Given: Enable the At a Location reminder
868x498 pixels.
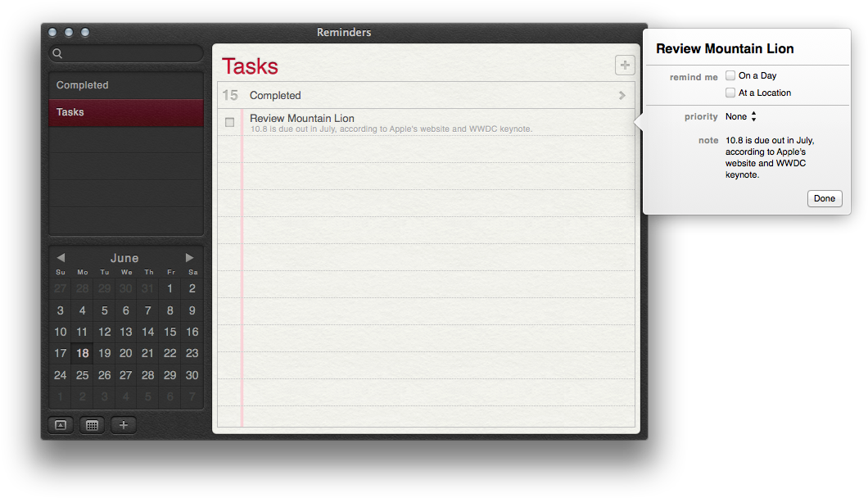Looking at the screenshot, I should pos(730,93).
